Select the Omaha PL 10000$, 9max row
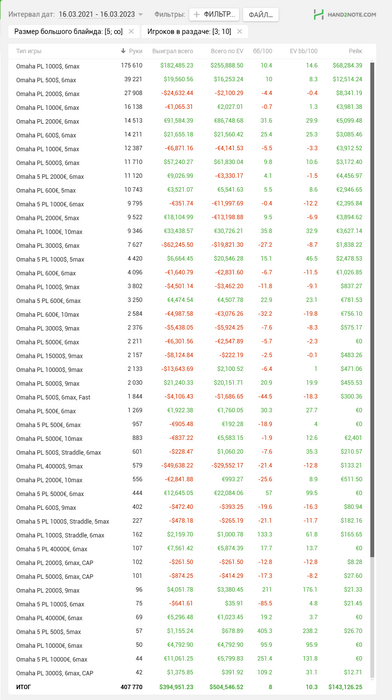Viewport: 392px width, 700px height. tap(189, 370)
